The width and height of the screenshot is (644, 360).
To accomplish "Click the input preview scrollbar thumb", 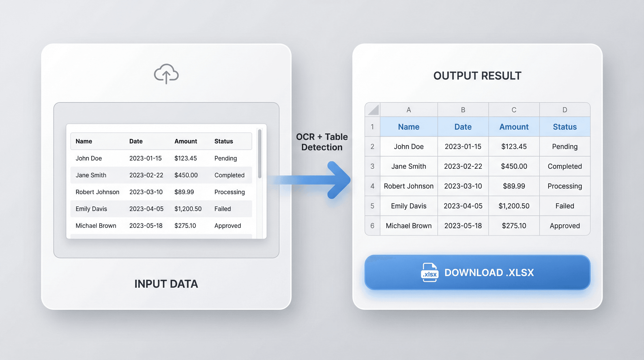I will coord(260,153).
